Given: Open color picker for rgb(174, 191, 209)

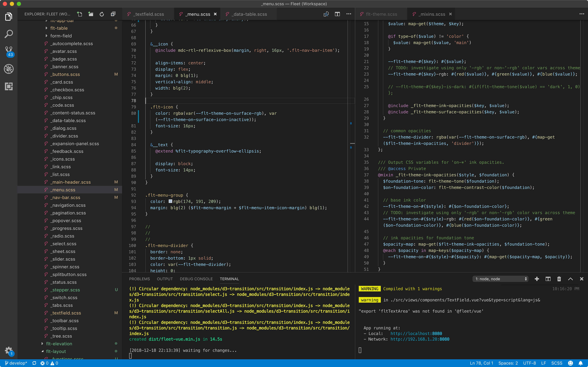Looking at the screenshot, I should pos(170,201).
